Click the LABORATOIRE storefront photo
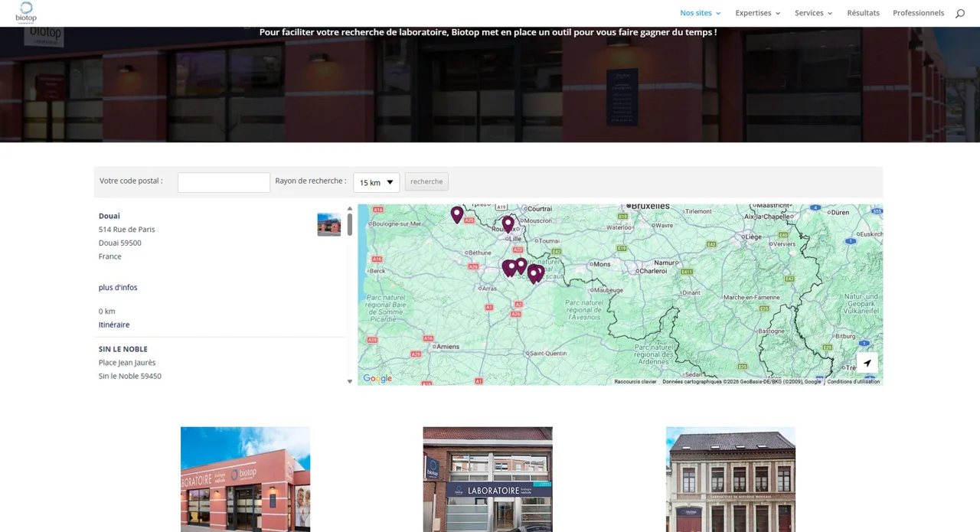This screenshot has height=532, width=980. click(488, 479)
